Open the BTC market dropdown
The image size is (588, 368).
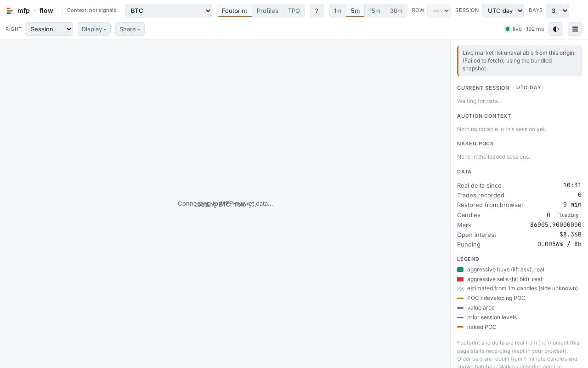click(169, 11)
